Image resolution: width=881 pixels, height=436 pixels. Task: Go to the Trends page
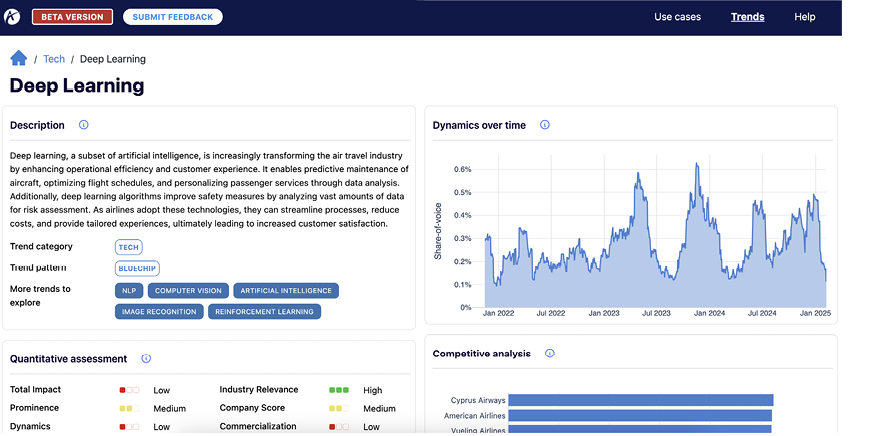(747, 17)
